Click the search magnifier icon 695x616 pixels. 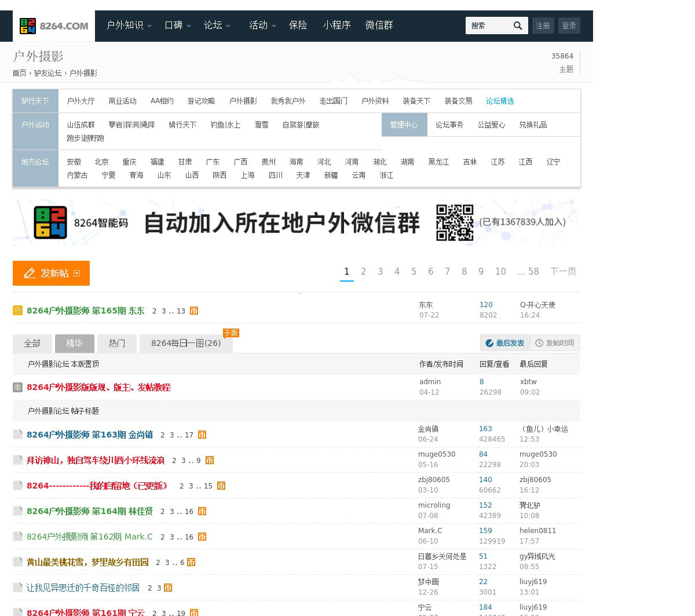point(518,25)
